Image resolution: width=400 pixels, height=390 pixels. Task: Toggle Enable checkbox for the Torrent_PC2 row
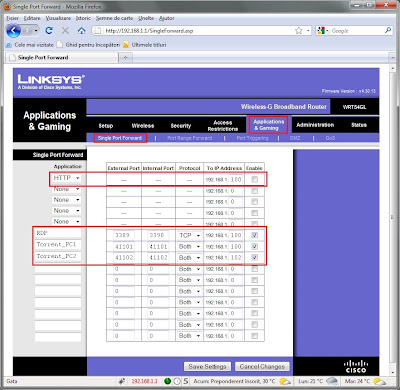(x=255, y=257)
